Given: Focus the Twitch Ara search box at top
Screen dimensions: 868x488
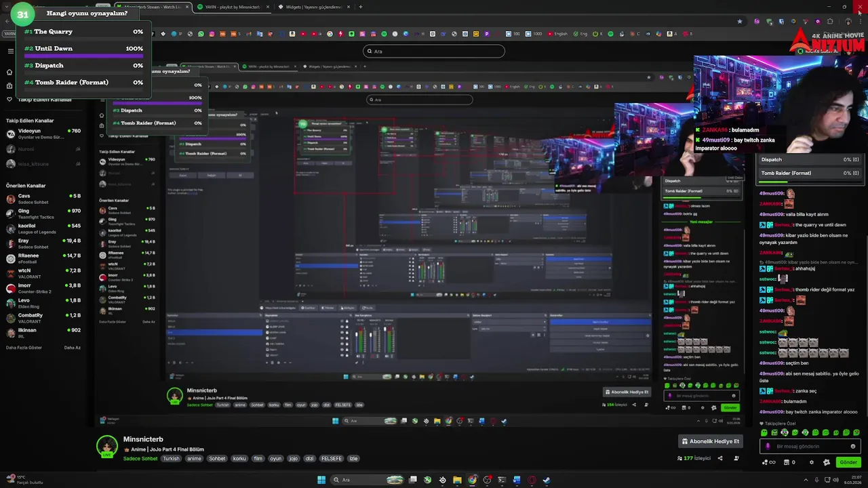Looking at the screenshot, I should coord(434,51).
